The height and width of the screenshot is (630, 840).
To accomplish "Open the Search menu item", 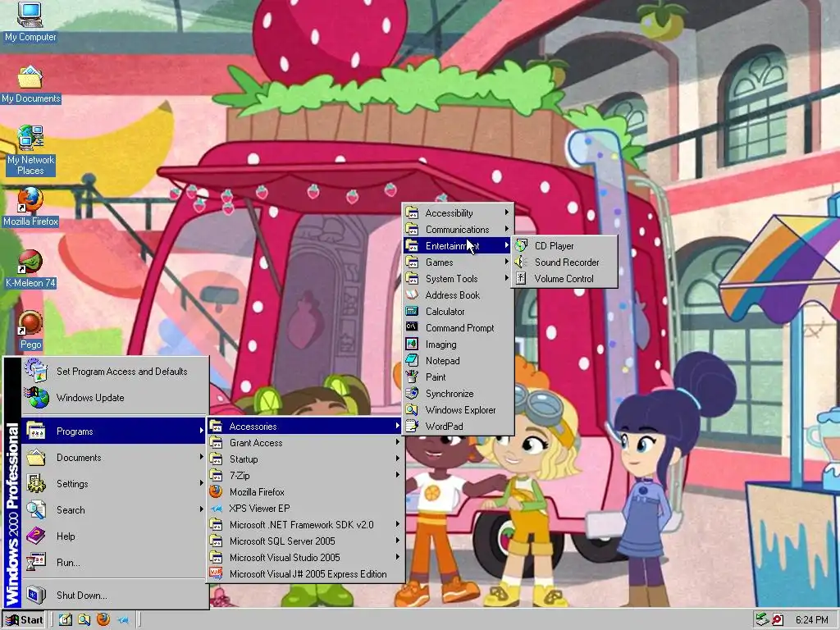I will [x=115, y=510].
